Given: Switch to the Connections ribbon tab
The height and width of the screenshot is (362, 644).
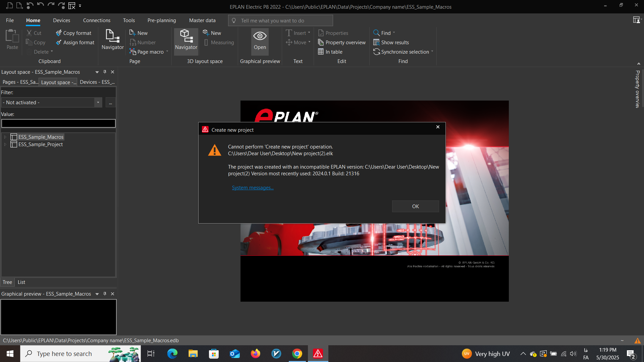Looking at the screenshot, I should pyautogui.click(x=97, y=20).
